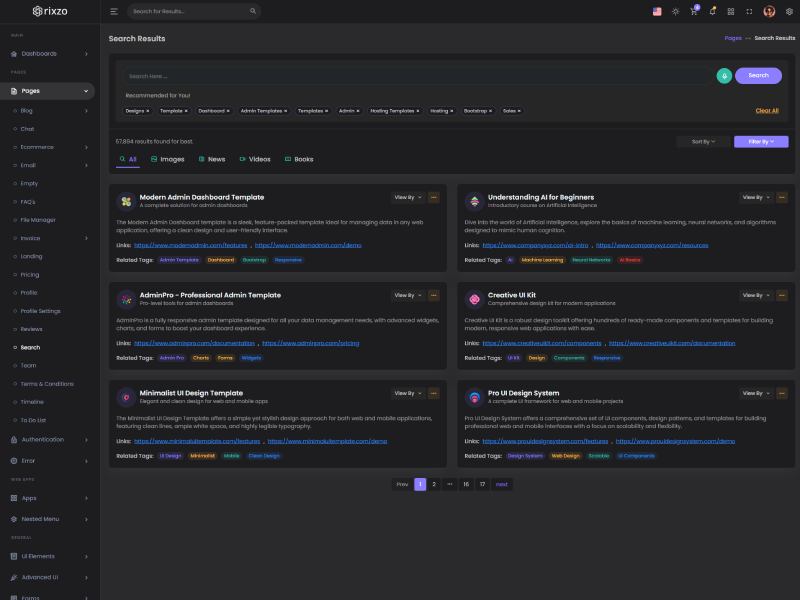This screenshot has width=800, height=600.
Task: Open the three-dots menu on Creative UI Kit
Action: point(782,295)
